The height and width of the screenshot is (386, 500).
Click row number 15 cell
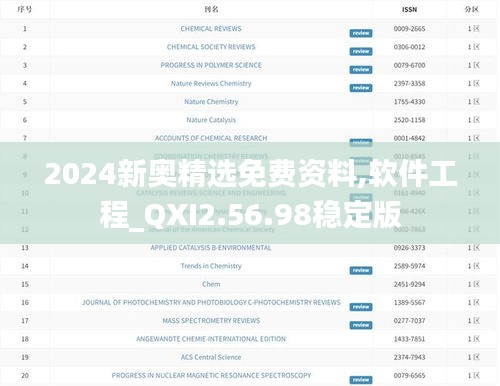click(x=25, y=284)
